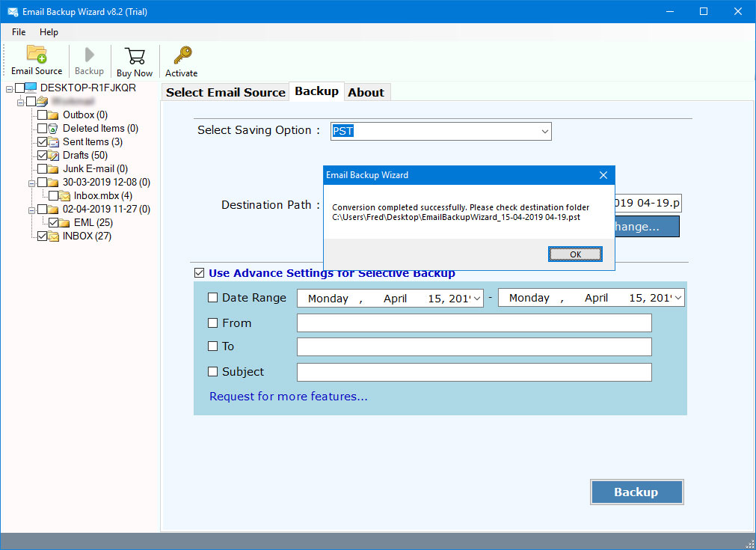Image resolution: width=756 pixels, height=550 pixels.
Task: Collapse the blurred account tree node
Action: [x=20, y=103]
